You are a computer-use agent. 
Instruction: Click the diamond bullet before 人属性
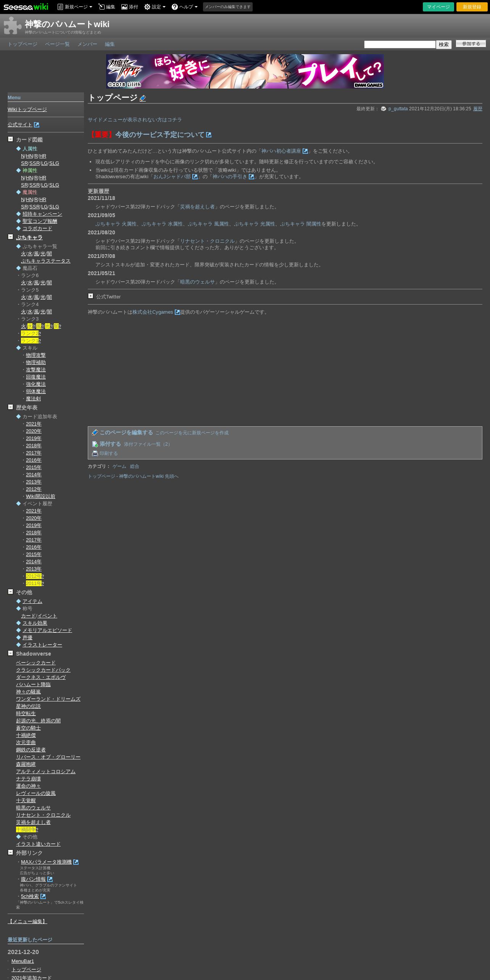coord(18,149)
